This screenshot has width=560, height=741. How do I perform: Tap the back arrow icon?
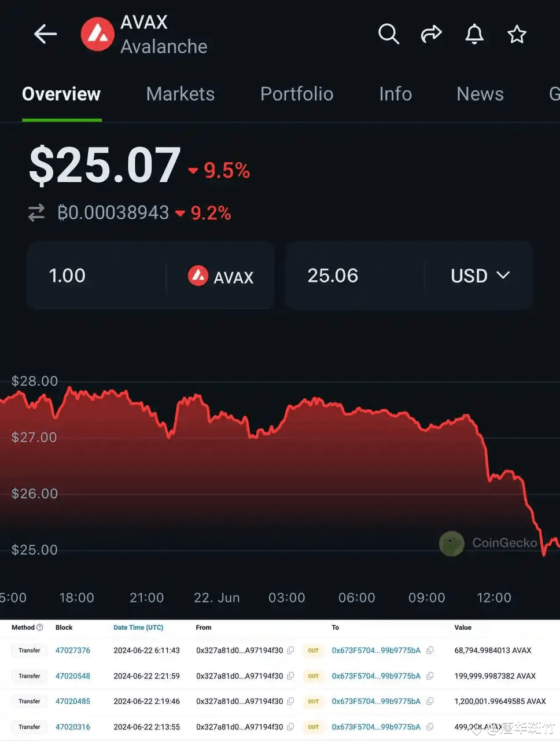point(45,34)
